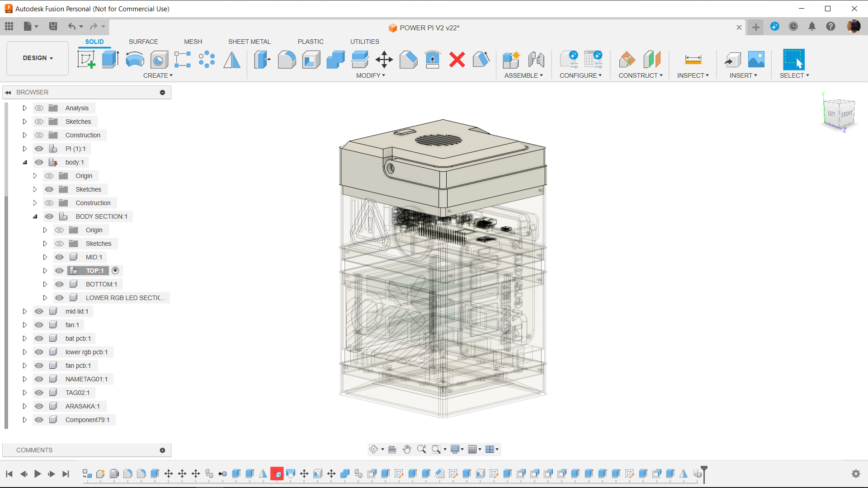Click the ViewCube FRONT face
Viewport: 868px width, 488px height.
pyautogui.click(x=847, y=114)
